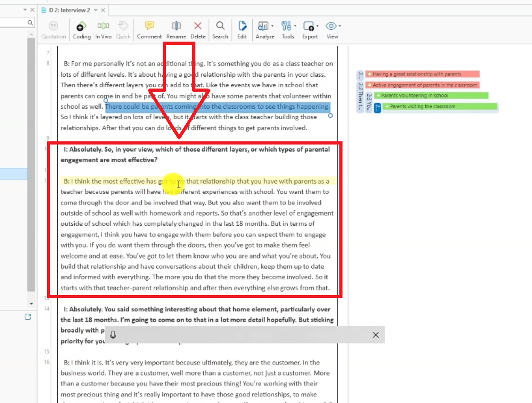Open Search with the magnifier icon

point(220,27)
